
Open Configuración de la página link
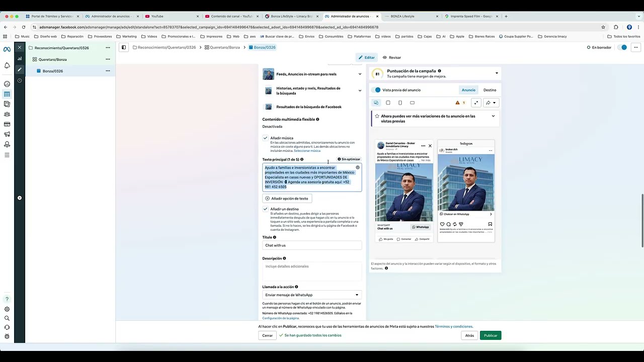coord(281,318)
